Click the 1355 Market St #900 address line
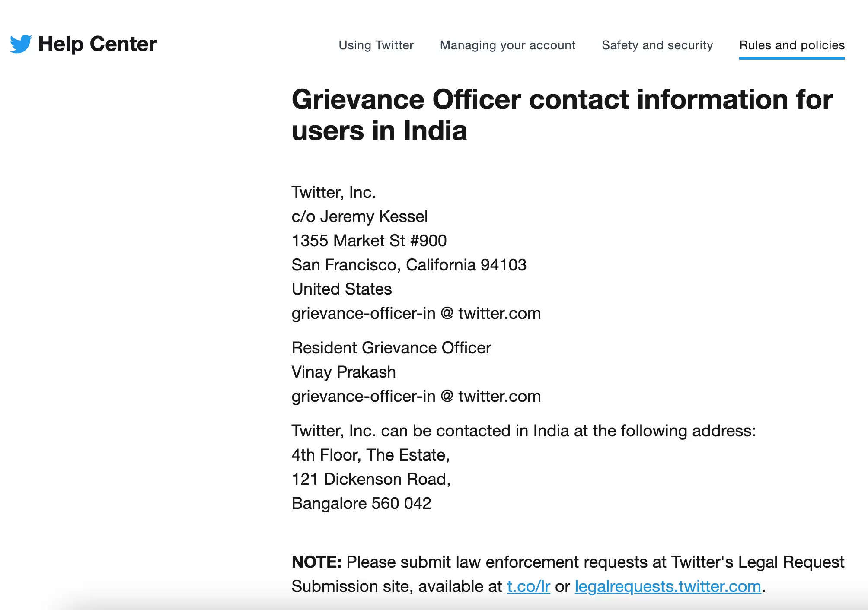The image size is (868, 610). click(x=369, y=241)
